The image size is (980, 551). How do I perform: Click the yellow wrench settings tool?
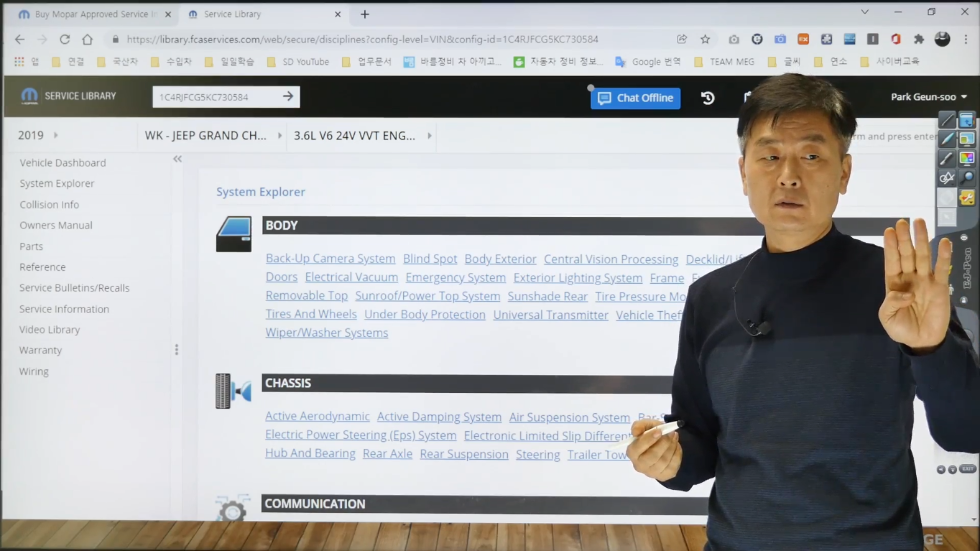tap(967, 197)
